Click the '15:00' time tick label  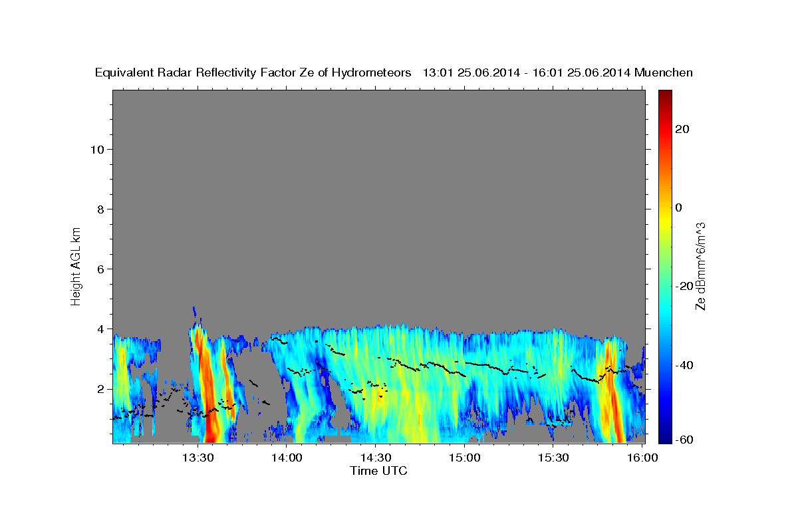tap(464, 458)
